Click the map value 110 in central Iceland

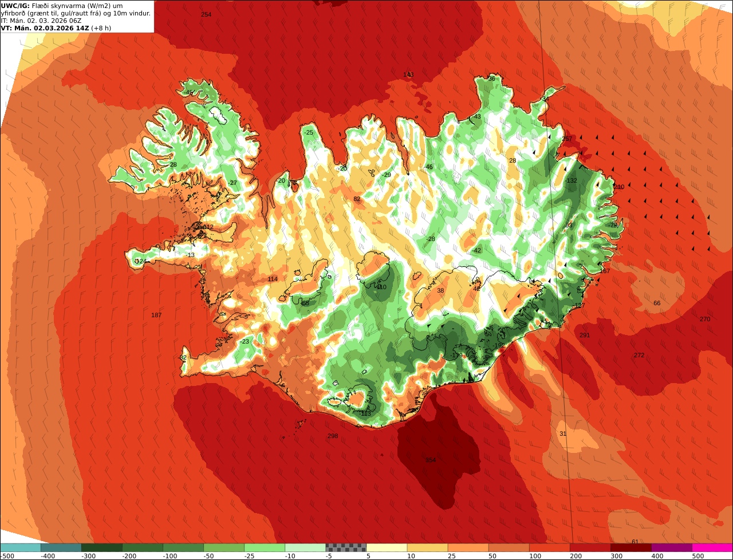coord(381,287)
